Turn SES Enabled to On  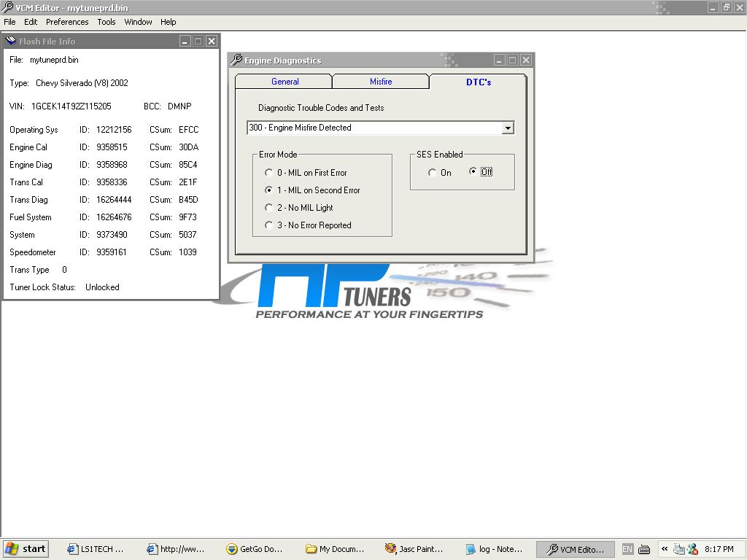(433, 173)
